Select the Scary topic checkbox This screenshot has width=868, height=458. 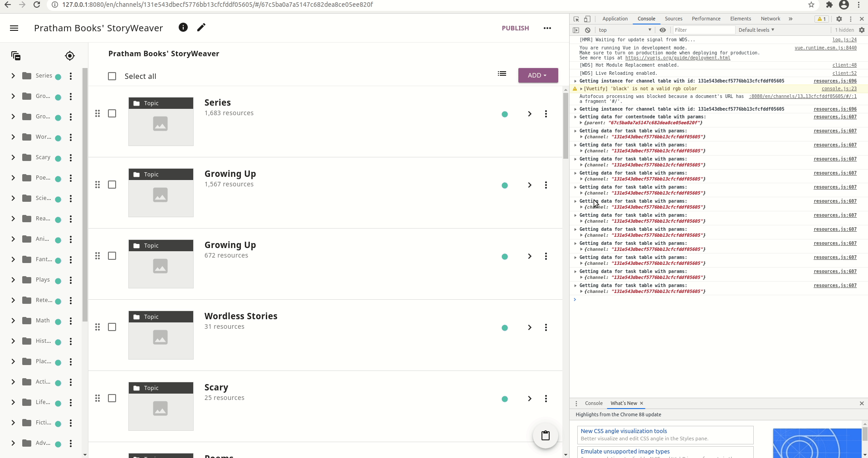click(112, 398)
